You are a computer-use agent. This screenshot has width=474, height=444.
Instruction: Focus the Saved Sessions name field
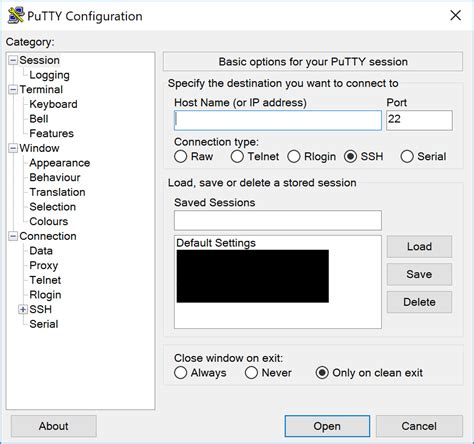(x=278, y=220)
